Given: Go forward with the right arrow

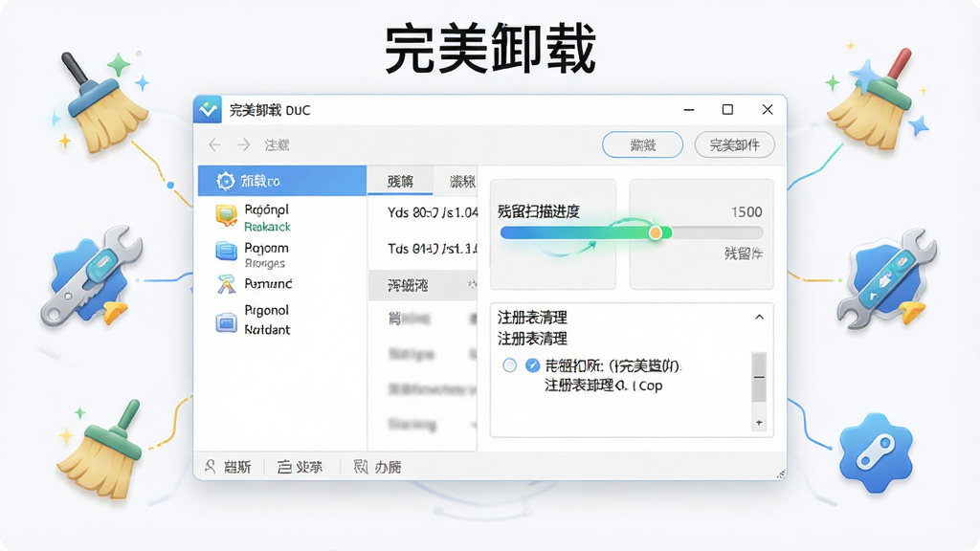Looking at the screenshot, I should [244, 145].
